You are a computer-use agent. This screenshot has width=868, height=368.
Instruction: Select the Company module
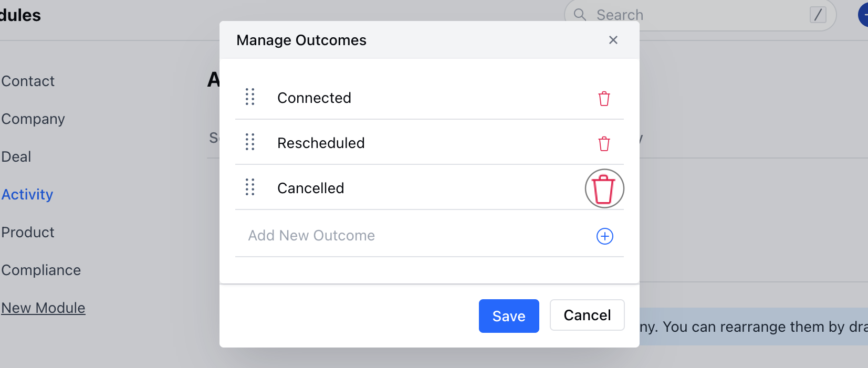(x=33, y=119)
